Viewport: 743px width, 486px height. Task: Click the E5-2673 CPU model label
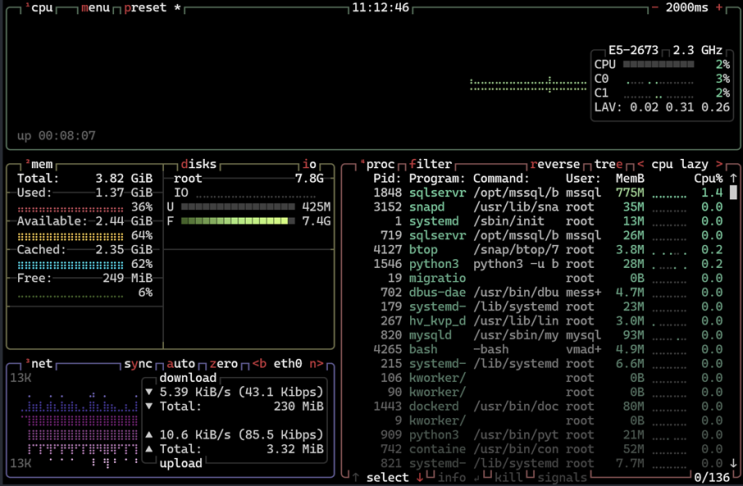(x=634, y=50)
